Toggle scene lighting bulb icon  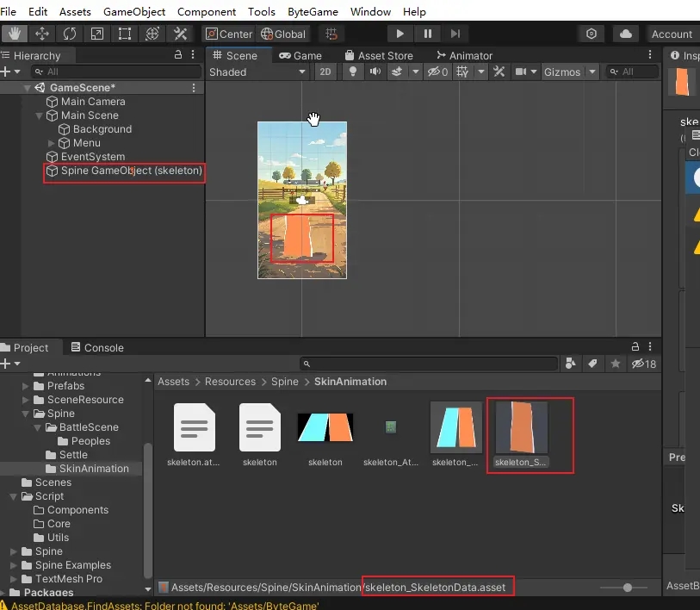[x=353, y=72]
